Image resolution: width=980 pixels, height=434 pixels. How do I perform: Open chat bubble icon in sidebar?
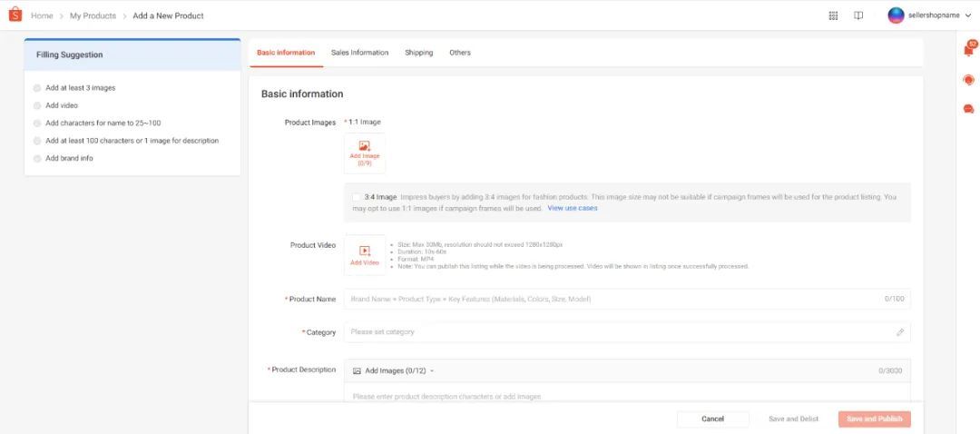coord(969,109)
